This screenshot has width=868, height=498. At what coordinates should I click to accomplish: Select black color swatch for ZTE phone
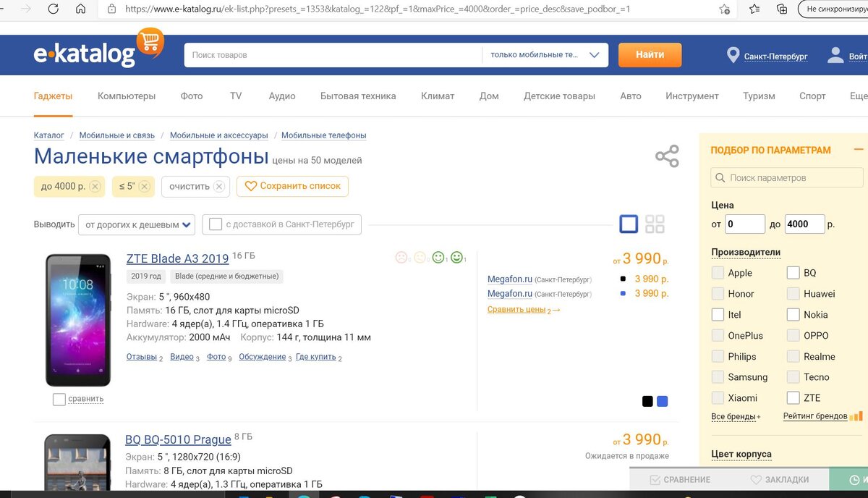pyautogui.click(x=647, y=401)
